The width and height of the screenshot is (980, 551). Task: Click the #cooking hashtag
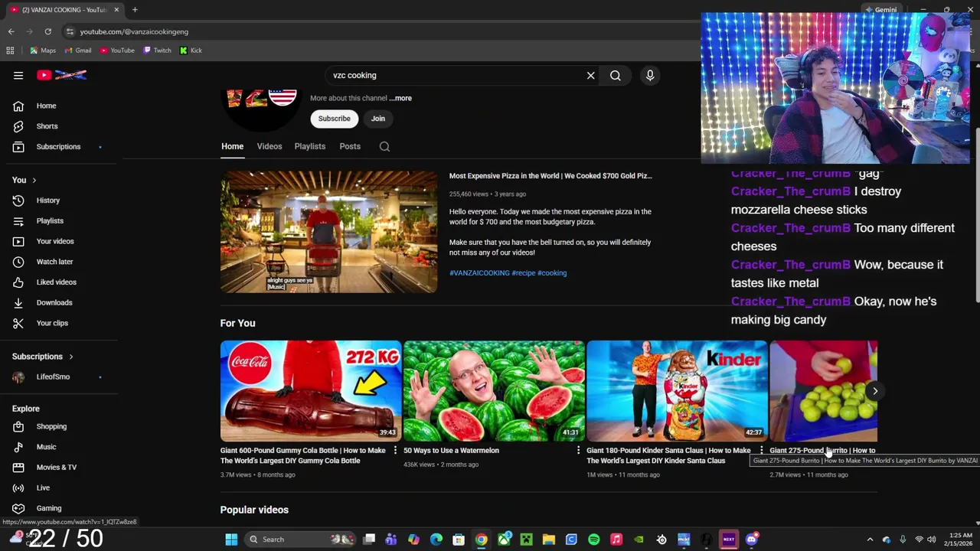point(552,273)
